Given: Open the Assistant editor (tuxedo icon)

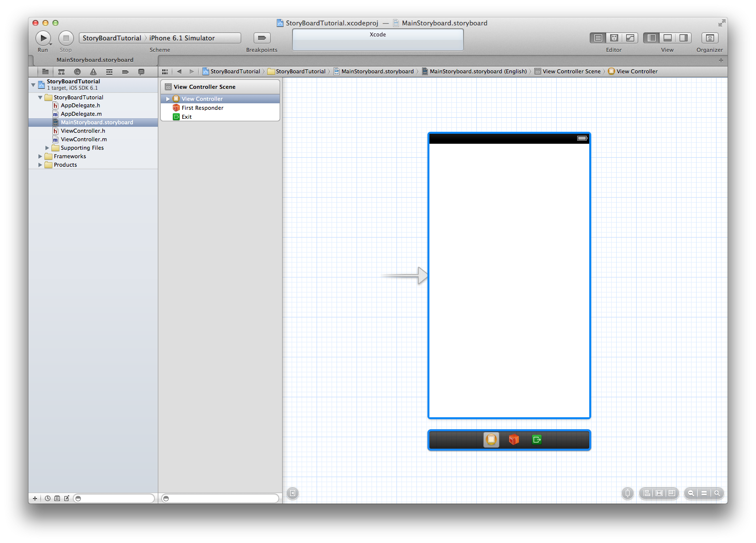Looking at the screenshot, I should coord(614,38).
